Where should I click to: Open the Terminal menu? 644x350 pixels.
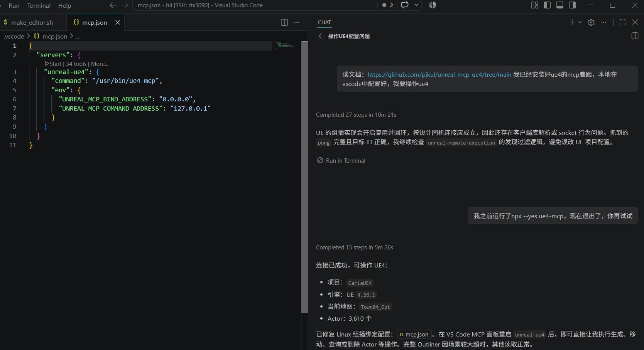[39, 5]
